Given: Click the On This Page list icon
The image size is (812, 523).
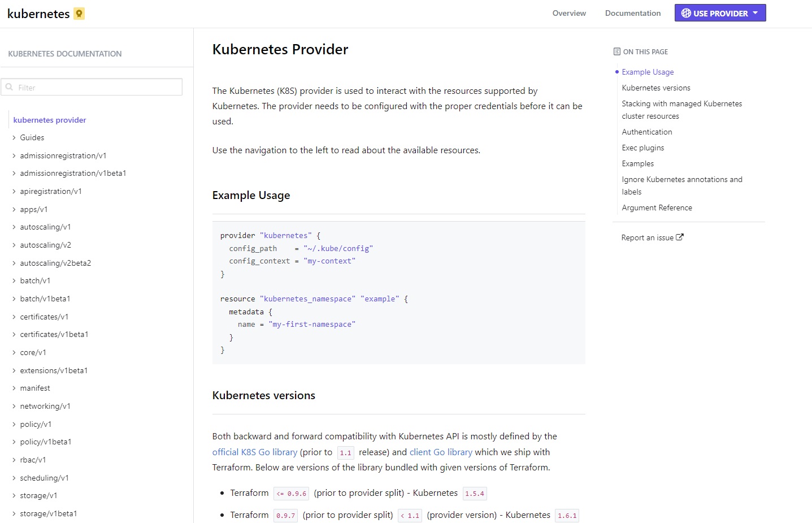Looking at the screenshot, I should [x=617, y=51].
